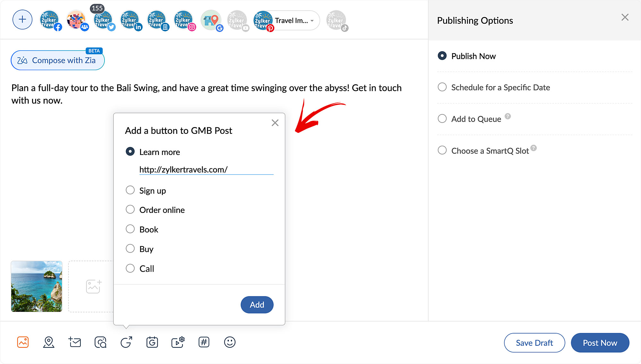The height and width of the screenshot is (364, 641).
Task: Select Schedule for a Specific Date
Action: point(442,87)
